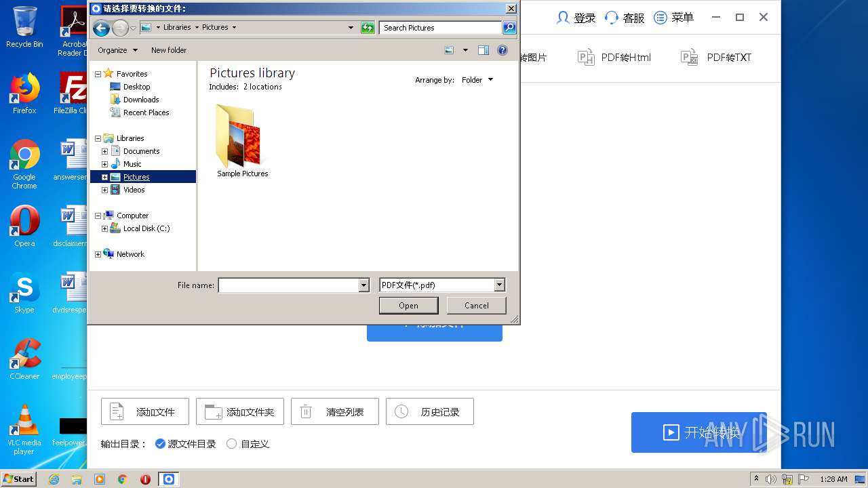Screen dimensions: 868x488
Task: Click the green refresh icon by address bar
Action: point(368,28)
